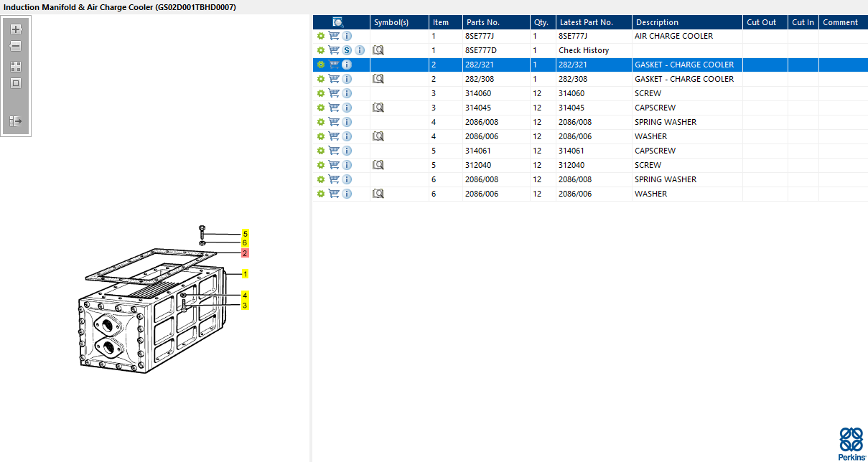The height and width of the screenshot is (462, 868).
Task: Select callout 3 on the diagram
Action: pos(245,305)
